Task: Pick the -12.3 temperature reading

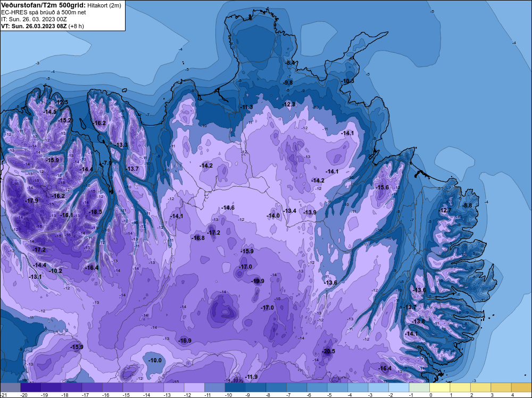Action: (x=289, y=104)
